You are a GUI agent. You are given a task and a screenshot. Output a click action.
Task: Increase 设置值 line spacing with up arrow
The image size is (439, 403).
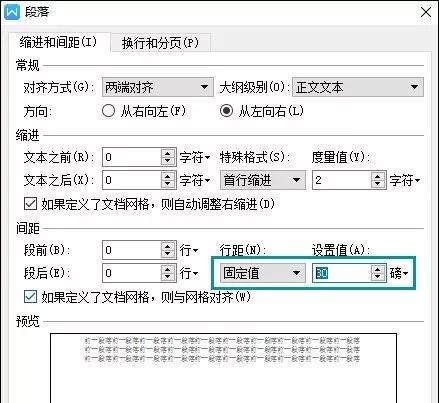(377, 269)
